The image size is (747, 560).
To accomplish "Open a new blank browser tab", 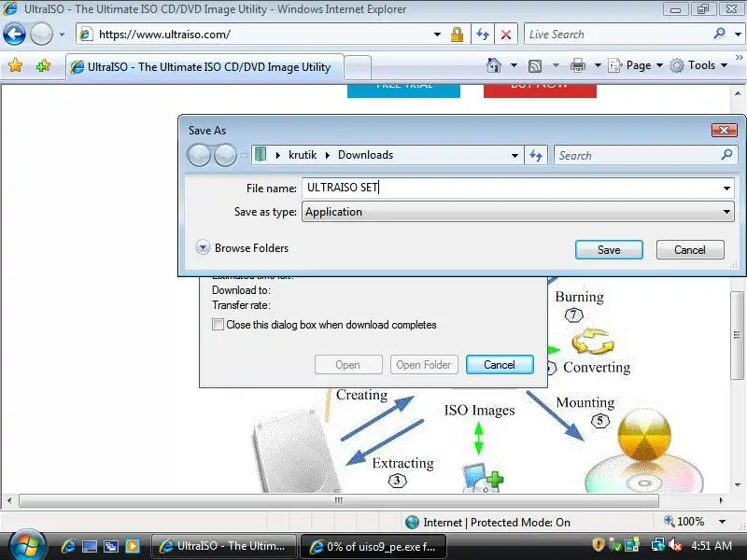I will click(358, 67).
